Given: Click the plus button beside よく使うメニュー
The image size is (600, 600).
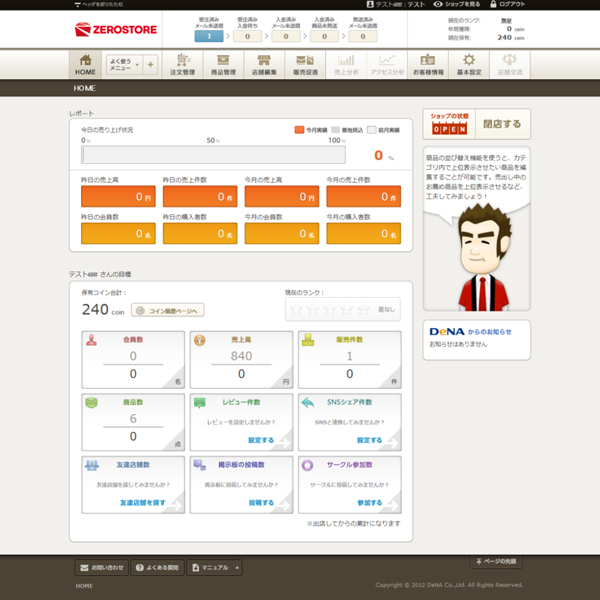Looking at the screenshot, I should click(x=151, y=65).
